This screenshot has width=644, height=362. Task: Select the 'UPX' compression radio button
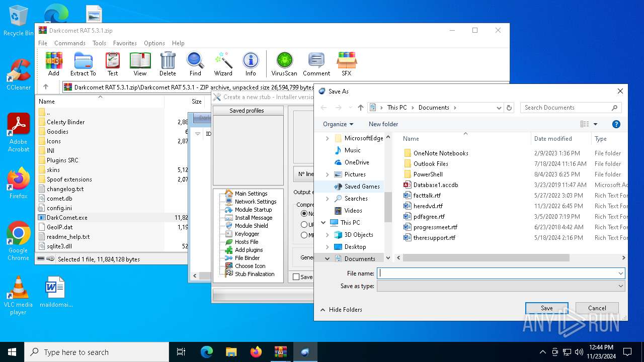coord(304,224)
